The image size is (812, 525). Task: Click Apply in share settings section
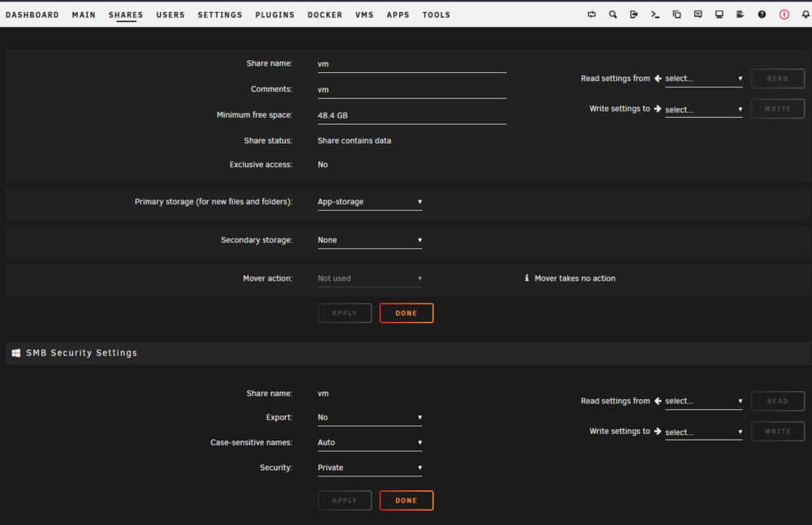[344, 313]
